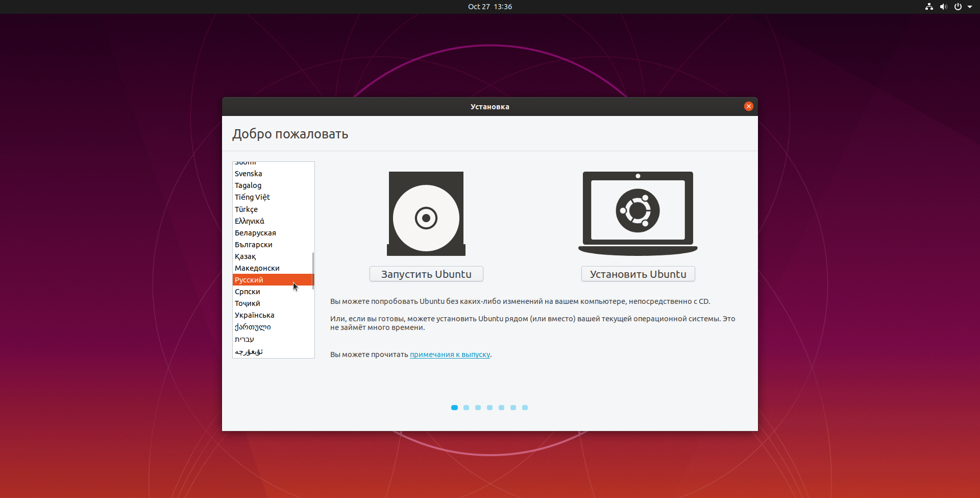Click the laptop with Ubuntu logo icon
Viewport: 980px width, 498px height.
pos(638,214)
